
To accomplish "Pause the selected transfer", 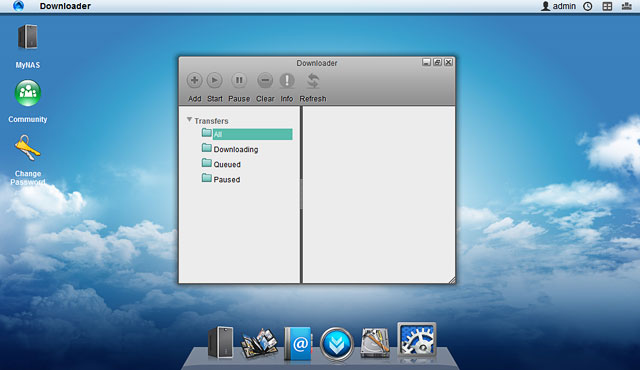I will click(239, 80).
